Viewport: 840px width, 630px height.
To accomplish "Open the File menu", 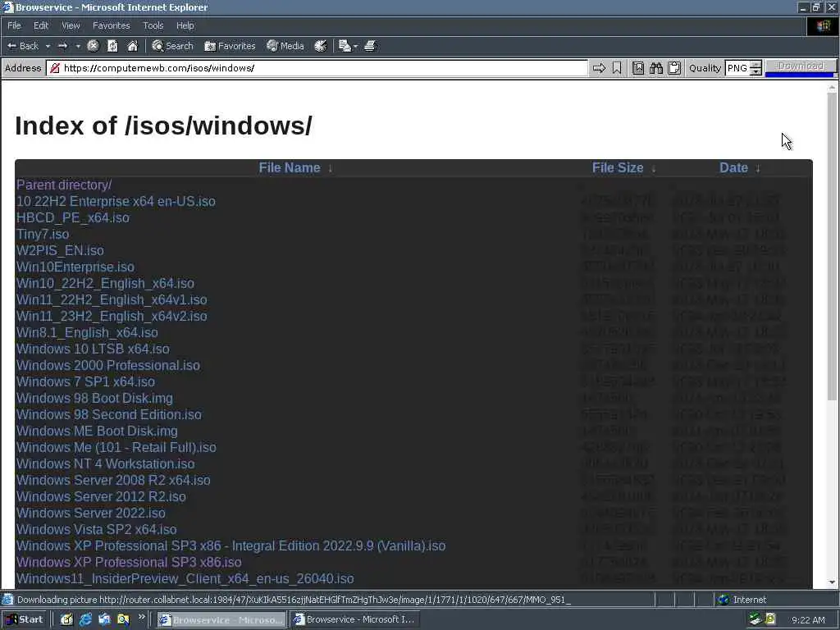I will pos(14,25).
